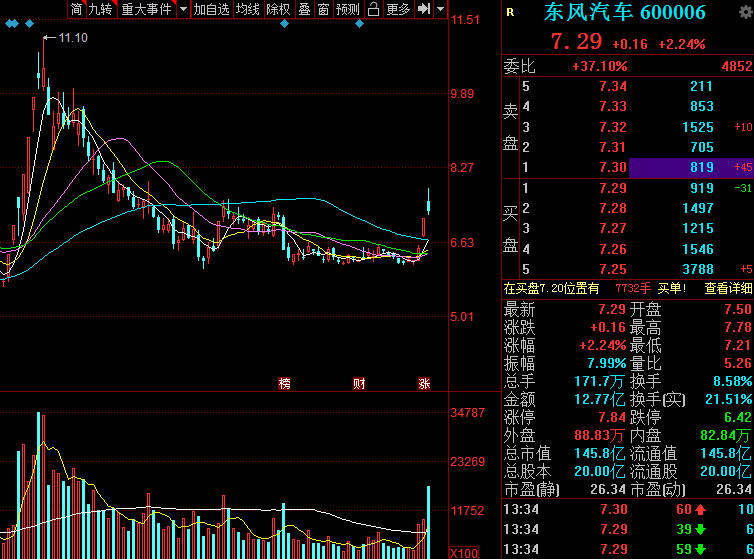The image size is (754, 559).
Task: Click 金额 value 12.77亿
Action: pos(599,399)
